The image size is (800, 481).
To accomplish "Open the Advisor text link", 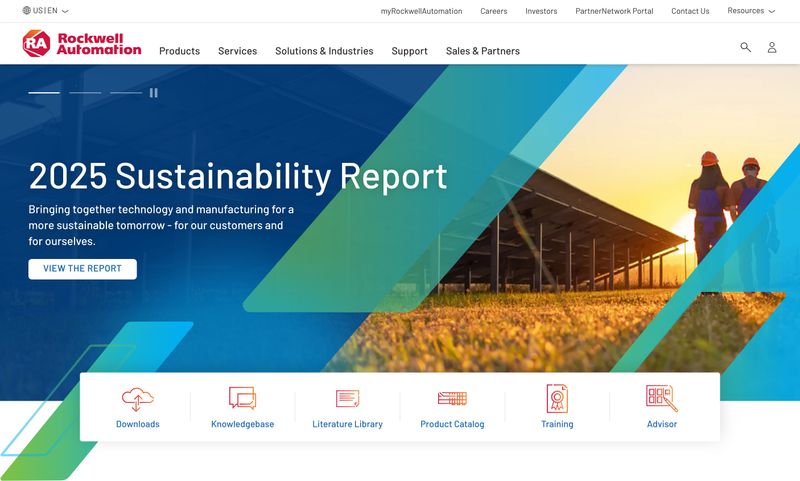I will coord(662,424).
